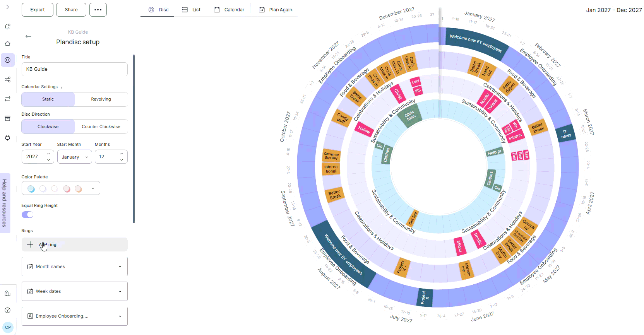
Task: Open the Start Month dropdown
Action: [x=75, y=157]
